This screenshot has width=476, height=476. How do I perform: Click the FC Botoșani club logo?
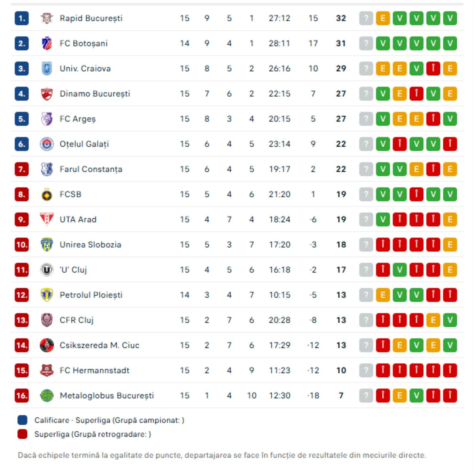tap(47, 43)
